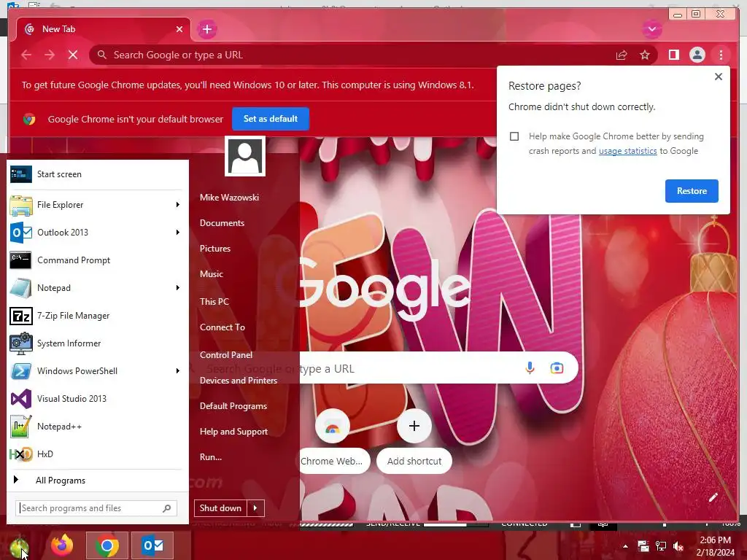Viewport: 747px width, 560px height.
Task: Toggle the Chrome side panel icon
Action: (673, 55)
